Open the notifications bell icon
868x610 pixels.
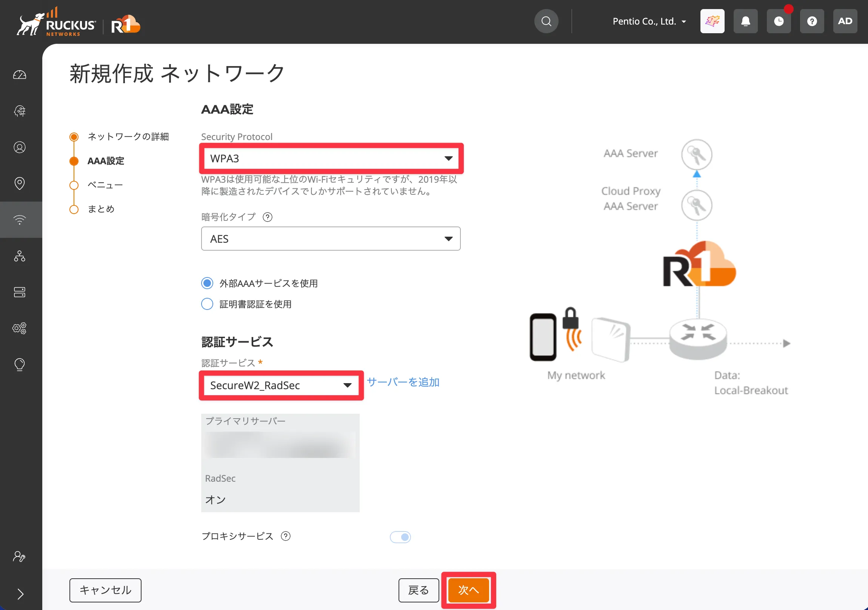pos(745,21)
